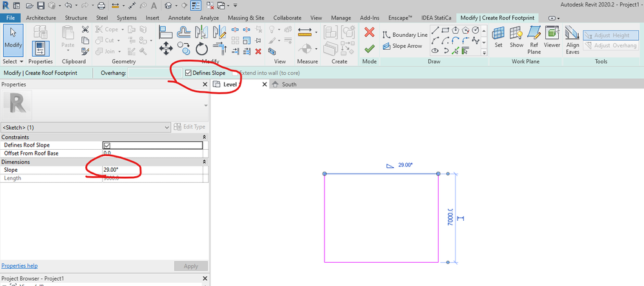Select the Offset tool

(x=185, y=31)
